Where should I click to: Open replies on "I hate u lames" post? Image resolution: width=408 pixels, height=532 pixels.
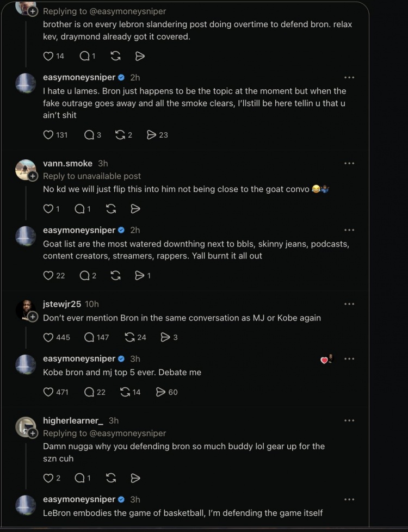point(92,135)
